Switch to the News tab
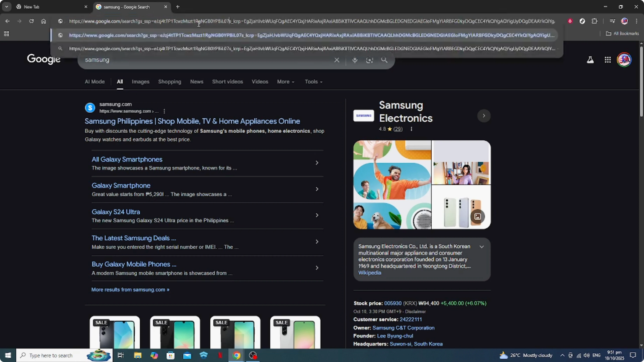Screen dimensions: 644x362 pyautogui.click(x=197, y=82)
